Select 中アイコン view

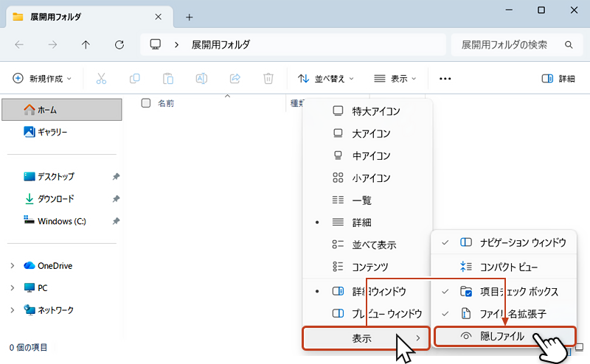pyautogui.click(x=367, y=155)
